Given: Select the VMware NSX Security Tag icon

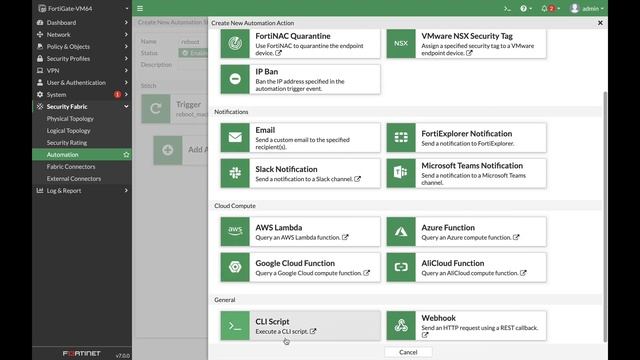Looking at the screenshot, I should (x=401, y=43).
